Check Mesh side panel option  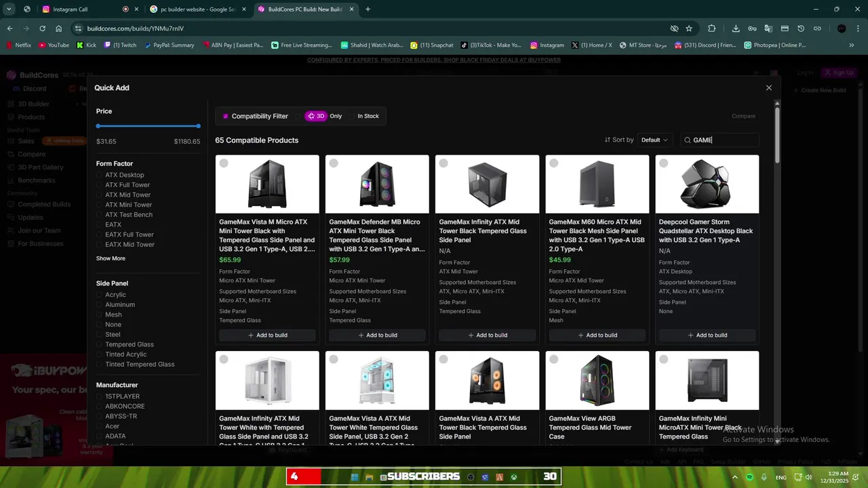point(100,314)
